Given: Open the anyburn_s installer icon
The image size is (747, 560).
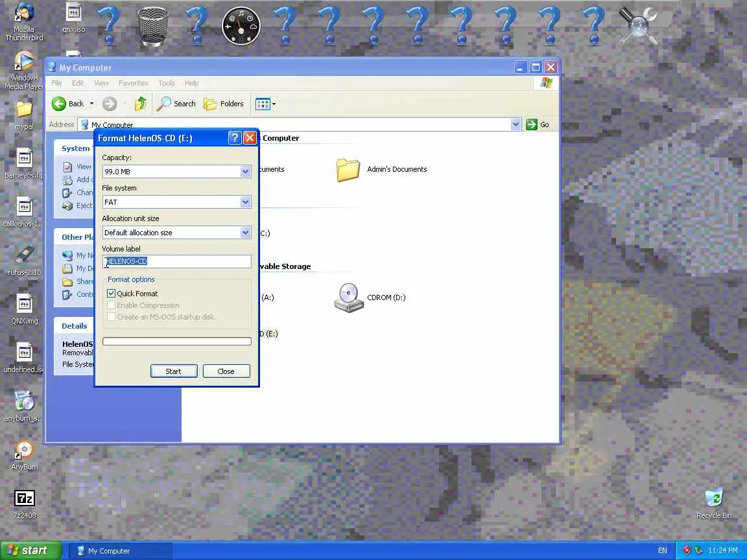Looking at the screenshot, I should coord(24,406).
